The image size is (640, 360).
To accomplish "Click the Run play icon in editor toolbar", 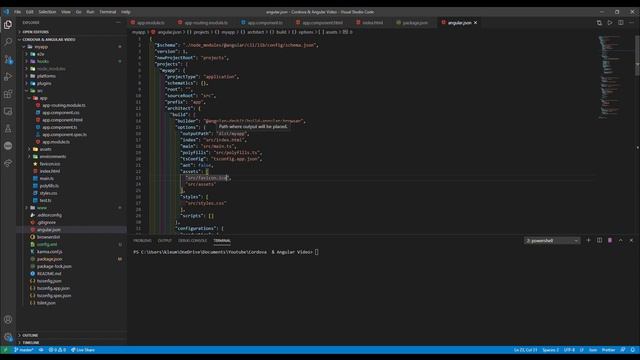I will [x=610, y=23].
